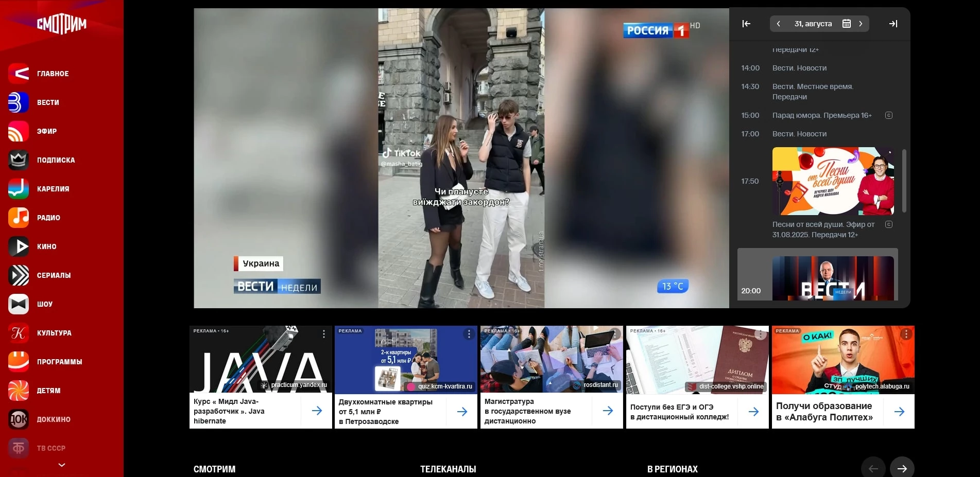Select Сериалы in the sidebar menu
The height and width of the screenshot is (477, 980).
pyautogui.click(x=54, y=275)
